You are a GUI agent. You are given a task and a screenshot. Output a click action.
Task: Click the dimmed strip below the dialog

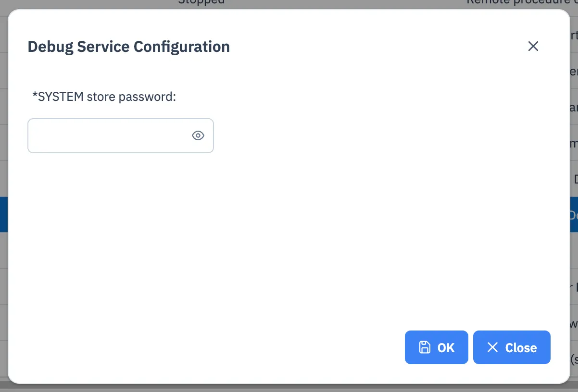289,387
